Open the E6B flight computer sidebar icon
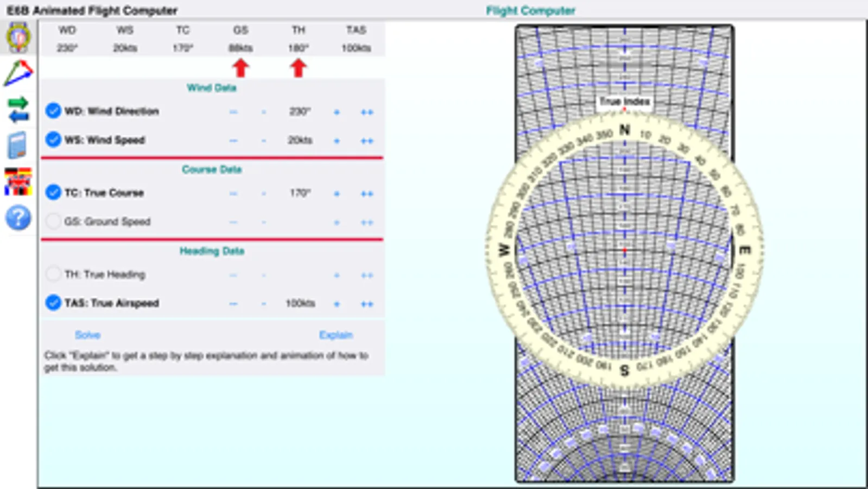868x489 pixels. (18, 37)
